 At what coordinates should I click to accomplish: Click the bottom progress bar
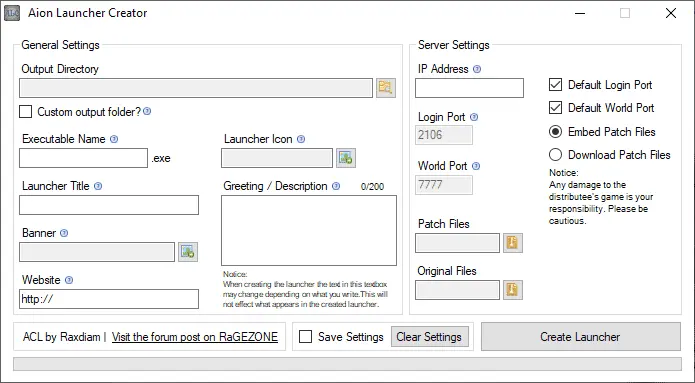(x=348, y=364)
